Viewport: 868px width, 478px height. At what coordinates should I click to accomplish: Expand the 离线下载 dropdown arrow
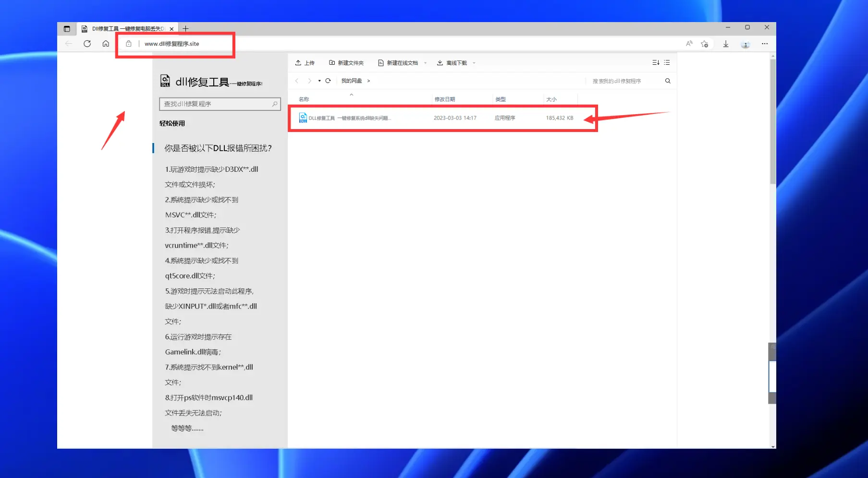click(x=474, y=63)
